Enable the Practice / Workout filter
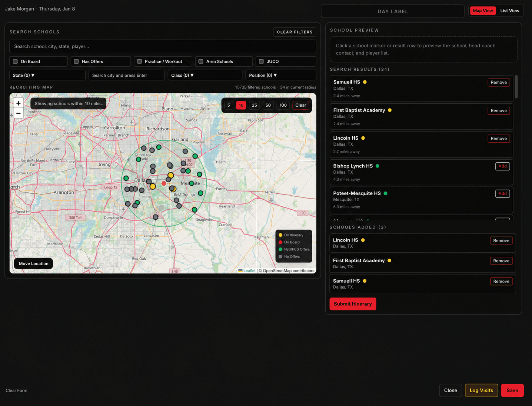 [139, 61]
